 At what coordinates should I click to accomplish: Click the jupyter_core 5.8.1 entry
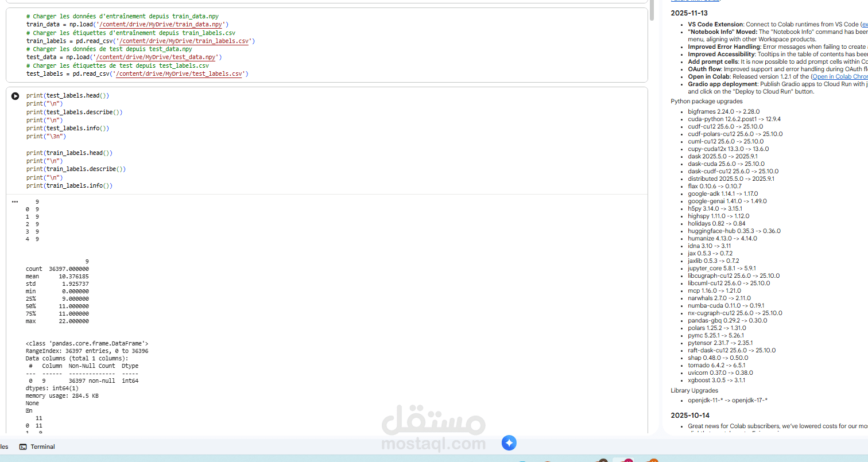[722, 268]
